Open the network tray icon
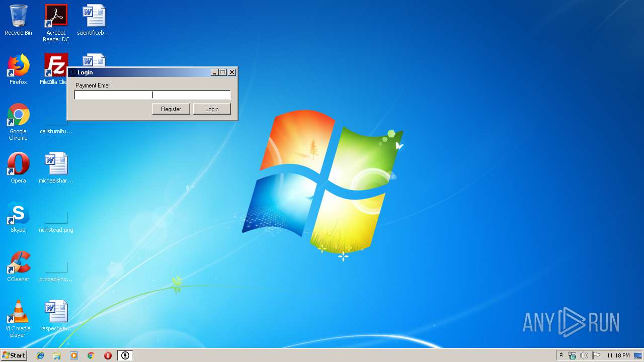644x362 pixels. point(572,355)
